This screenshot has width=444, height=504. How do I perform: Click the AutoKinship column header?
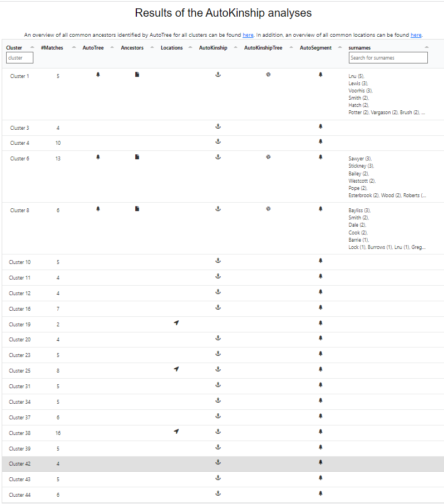[x=213, y=48]
